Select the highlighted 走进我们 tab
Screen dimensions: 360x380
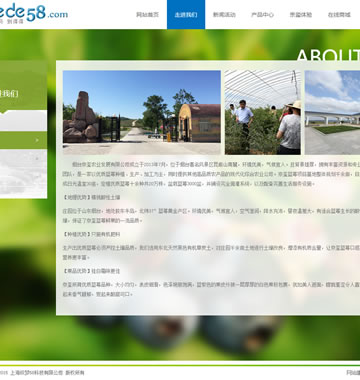click(x=186, y=15)
